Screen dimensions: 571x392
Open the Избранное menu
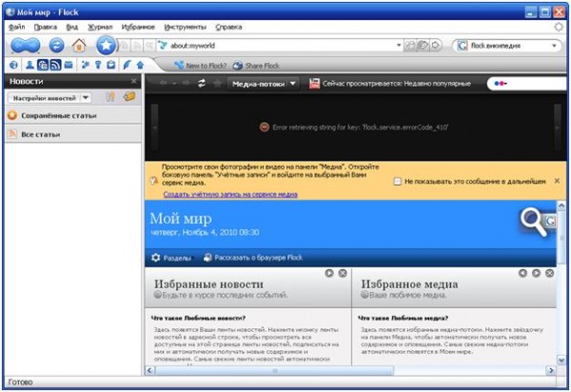pos(138,27)
